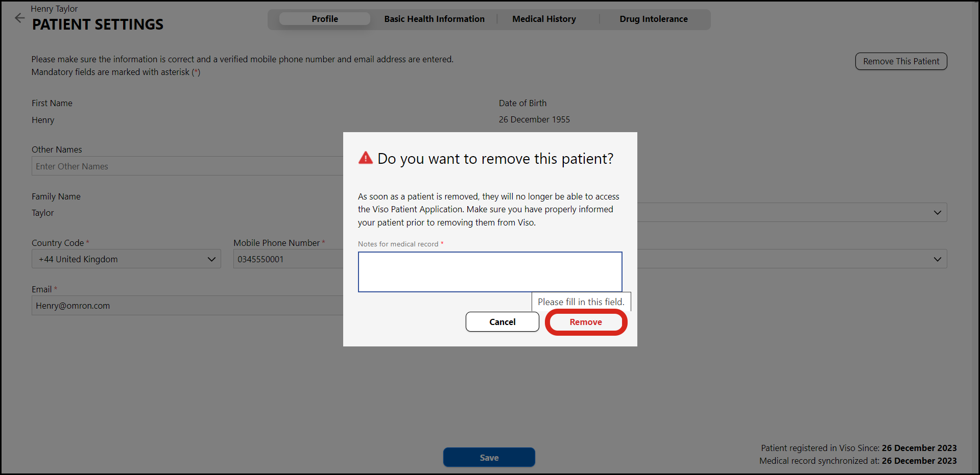Open the Basic Health Information tab
Viewport: 980px width, 475px height.
coord(434,19)
